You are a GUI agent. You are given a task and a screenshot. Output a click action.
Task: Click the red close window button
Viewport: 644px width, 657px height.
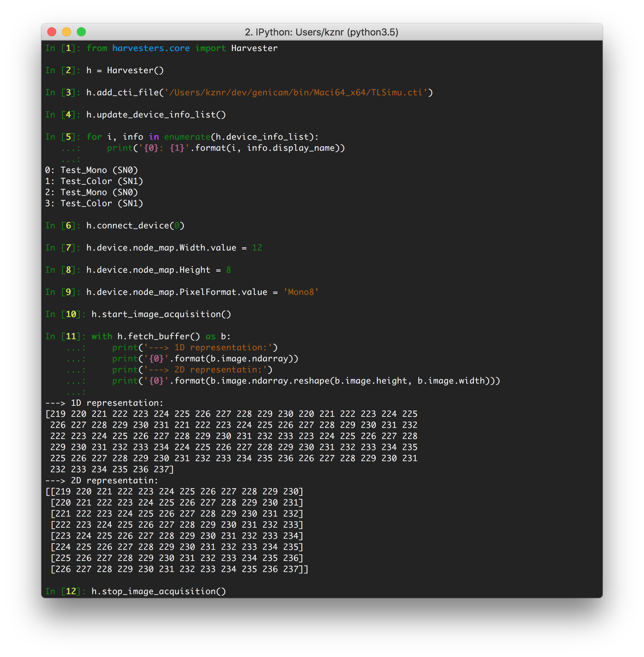52,32
